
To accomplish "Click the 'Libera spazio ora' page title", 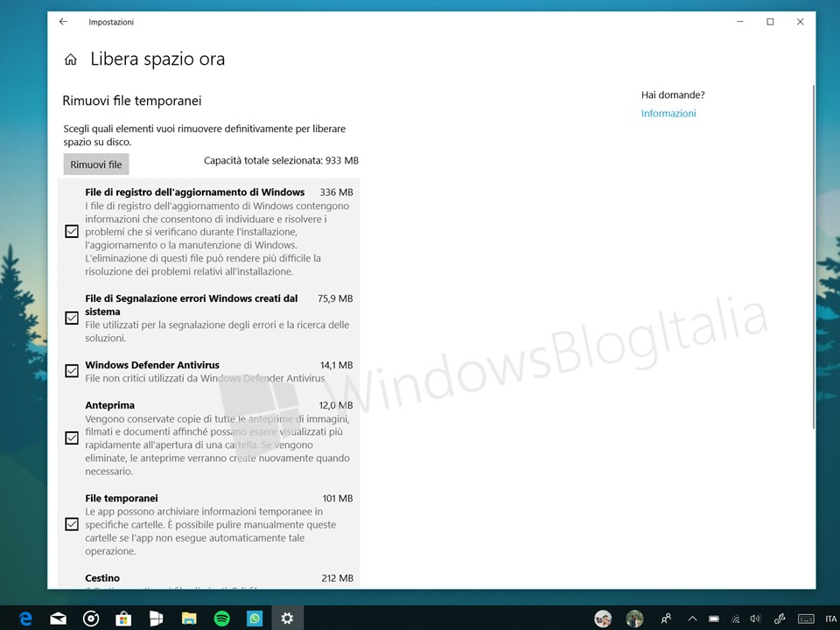I will [157, 59].
